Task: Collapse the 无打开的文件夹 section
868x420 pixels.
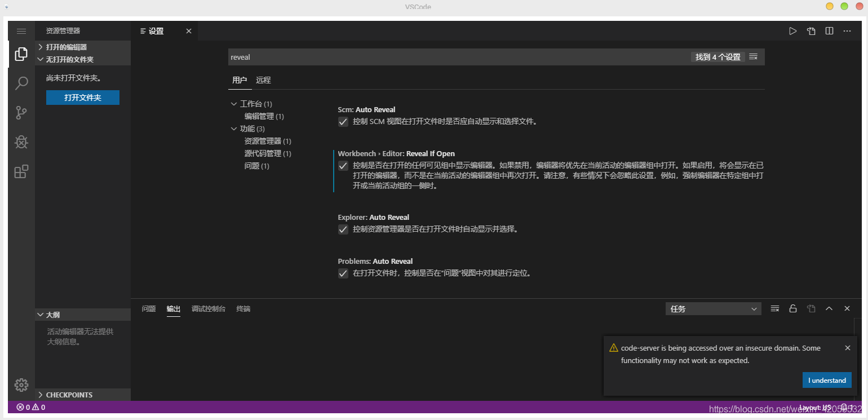Action: tap(83, 59)
